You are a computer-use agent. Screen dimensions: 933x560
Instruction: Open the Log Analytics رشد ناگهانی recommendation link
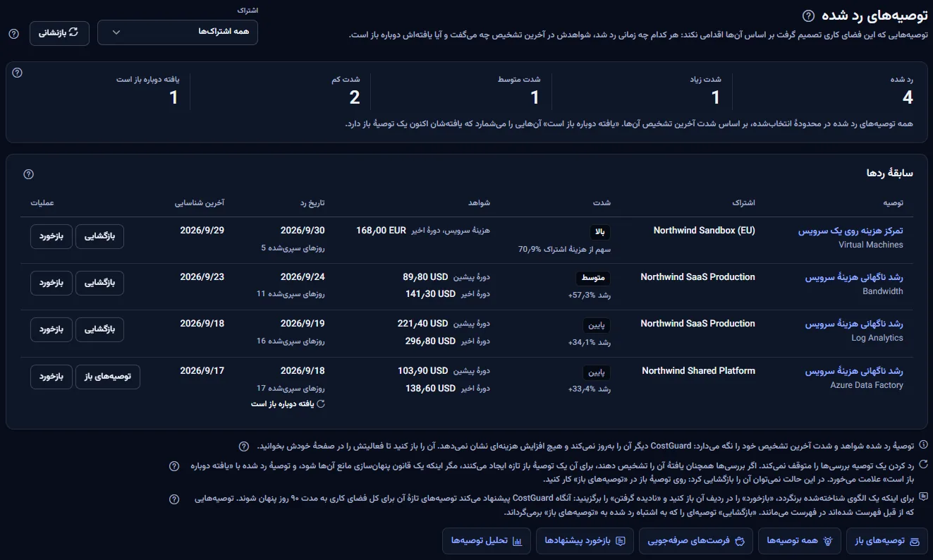(854, 324)
